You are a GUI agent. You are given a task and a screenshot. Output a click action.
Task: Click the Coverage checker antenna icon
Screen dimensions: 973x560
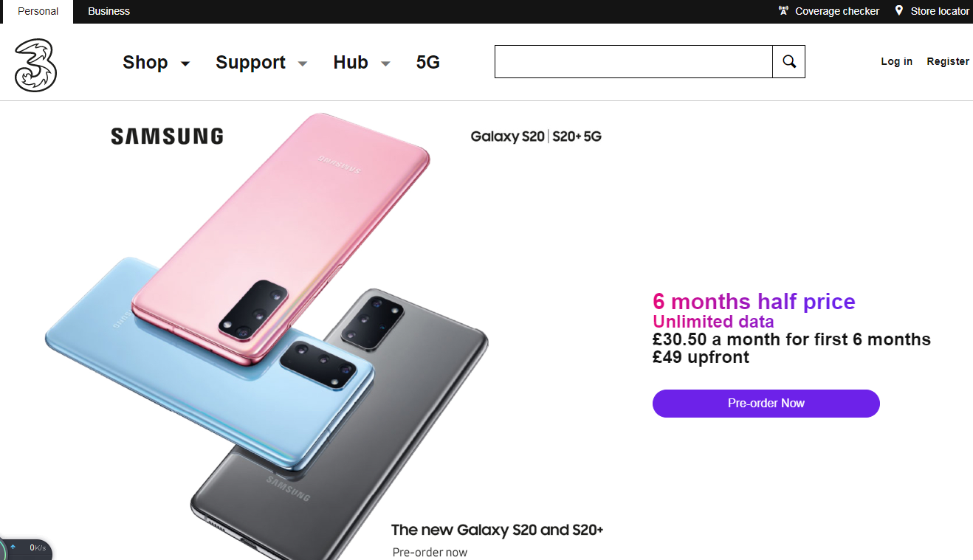click(x=783, y=11)
